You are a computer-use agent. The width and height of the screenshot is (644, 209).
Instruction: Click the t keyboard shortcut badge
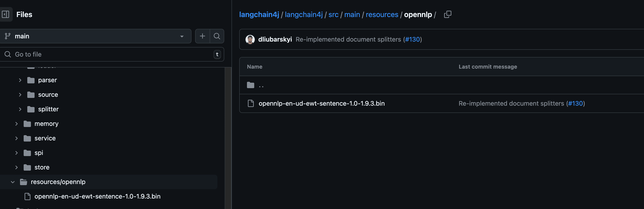(x=217, y=55)
